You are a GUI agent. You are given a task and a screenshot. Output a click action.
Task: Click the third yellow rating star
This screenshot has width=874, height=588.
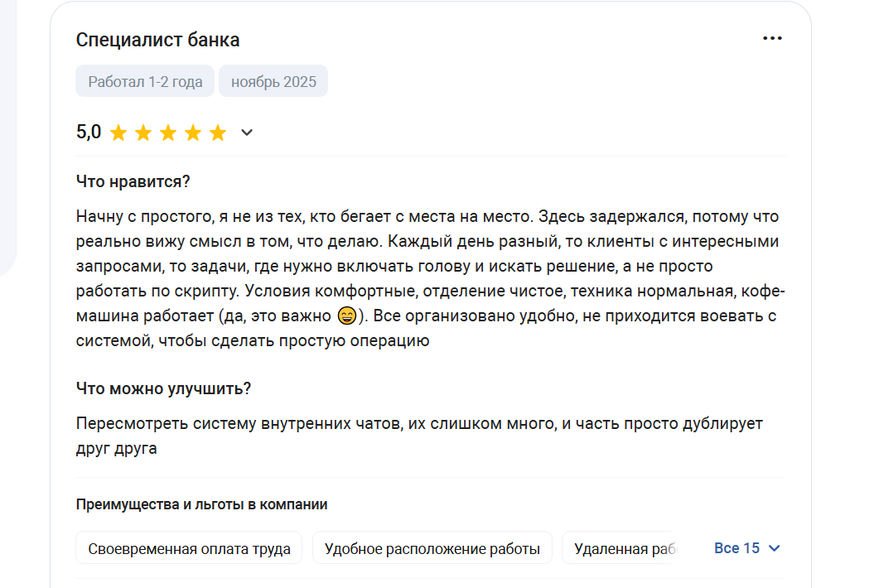point(168,133)
